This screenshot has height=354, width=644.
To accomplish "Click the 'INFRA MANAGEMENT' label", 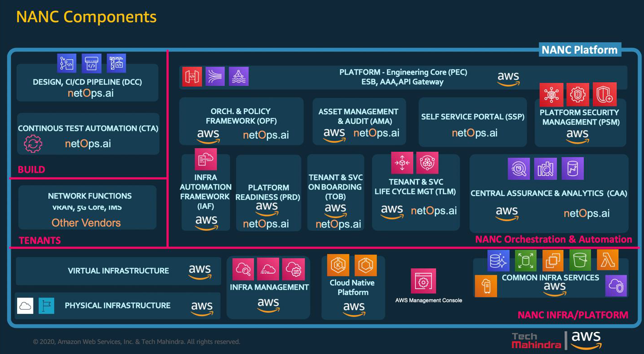I will tap(269, 287).
